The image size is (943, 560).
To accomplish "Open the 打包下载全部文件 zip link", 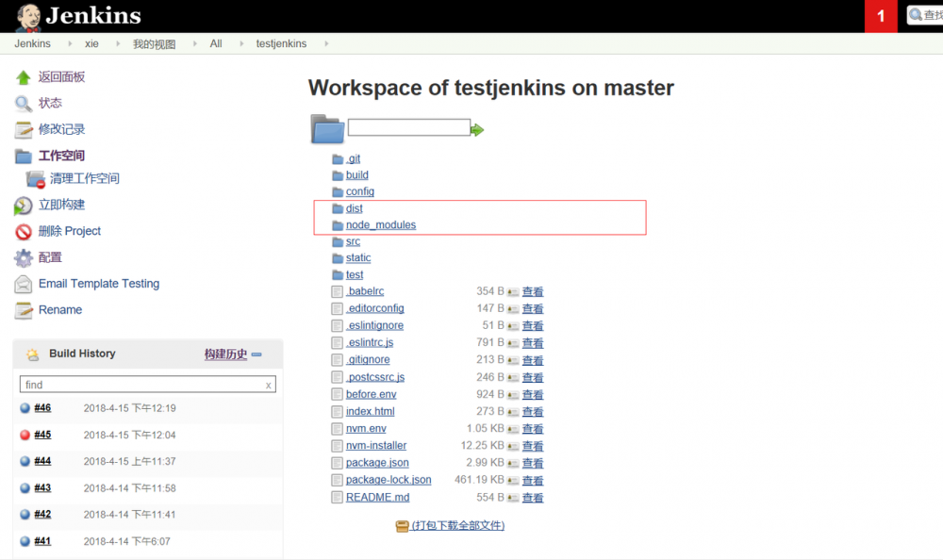I will [458, 525].
